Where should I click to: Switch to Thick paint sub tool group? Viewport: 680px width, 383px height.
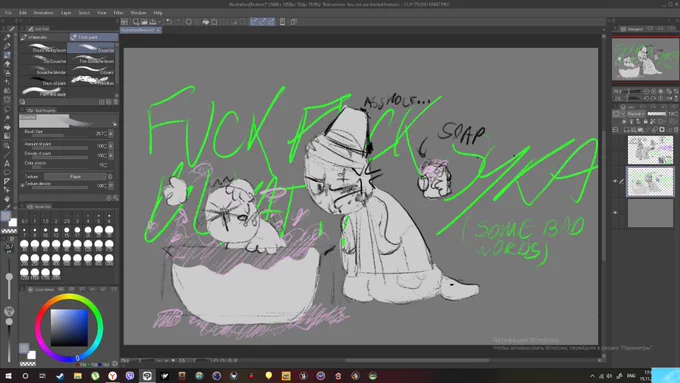(x=93, y=37)
